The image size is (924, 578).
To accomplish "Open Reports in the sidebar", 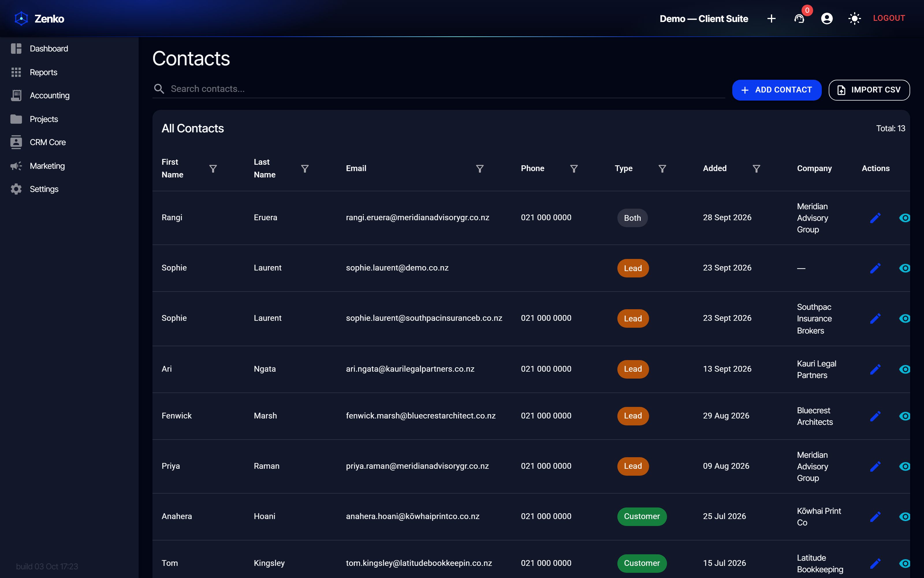I will [69, 72].
